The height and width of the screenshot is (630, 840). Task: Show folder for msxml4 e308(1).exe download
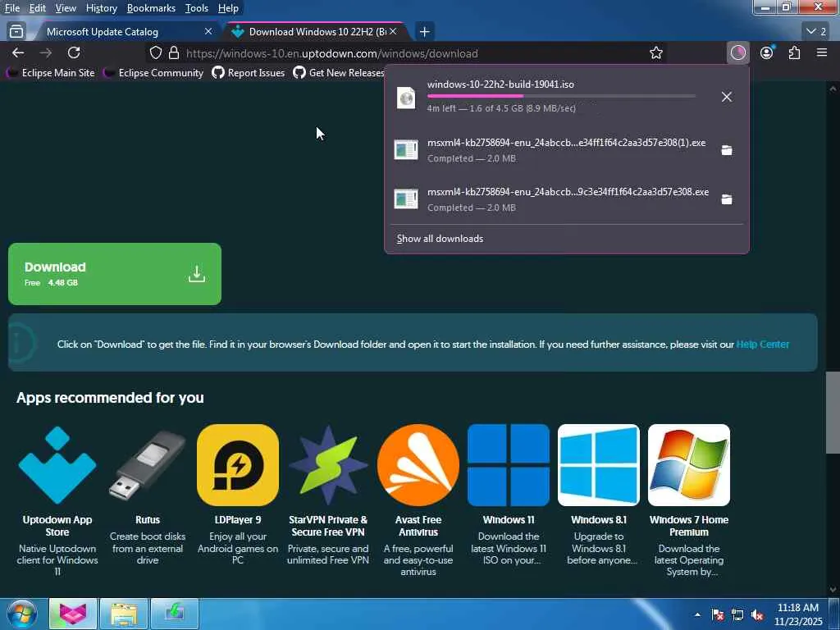pyautogui.click(x=727, y=150)
